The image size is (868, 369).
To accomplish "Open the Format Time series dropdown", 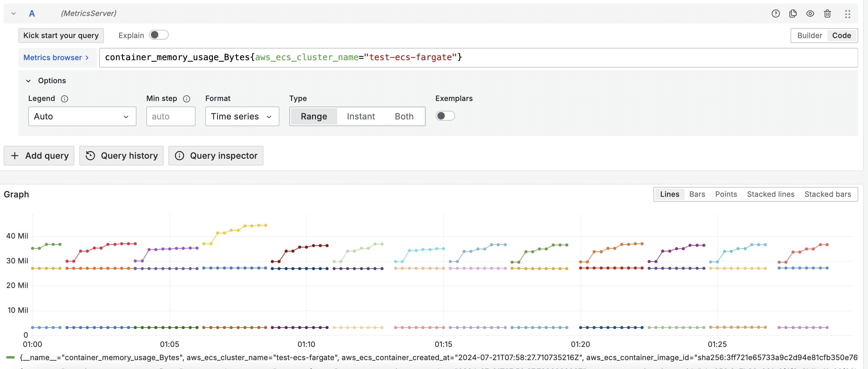I will (242, 116).
